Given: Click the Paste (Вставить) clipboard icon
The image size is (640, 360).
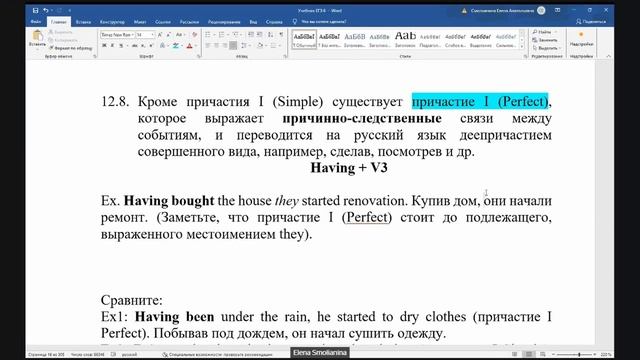Looking at the screenshot, I should [38, 36].
